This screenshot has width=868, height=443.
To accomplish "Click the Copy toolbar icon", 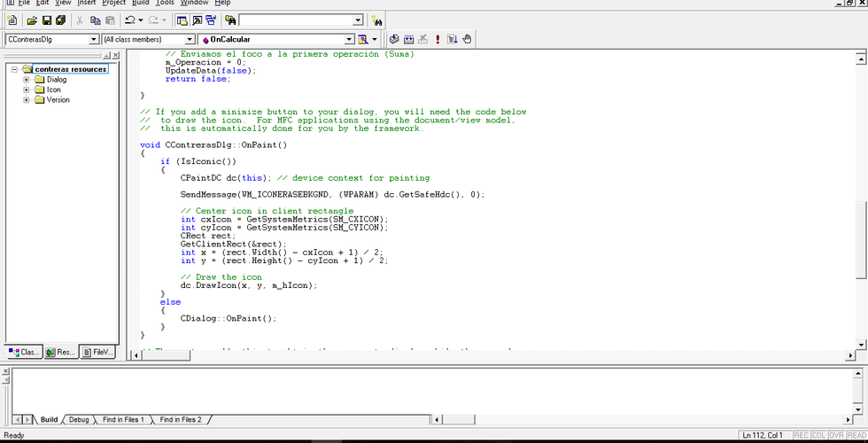I will pos(96,20).
